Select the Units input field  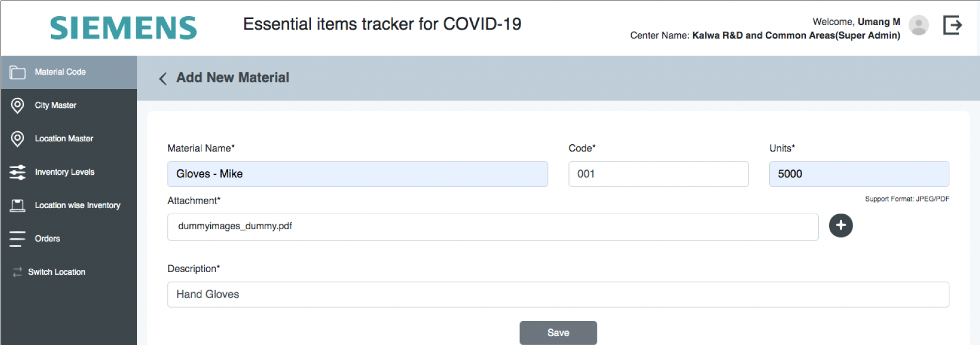[x=858, y=174]
